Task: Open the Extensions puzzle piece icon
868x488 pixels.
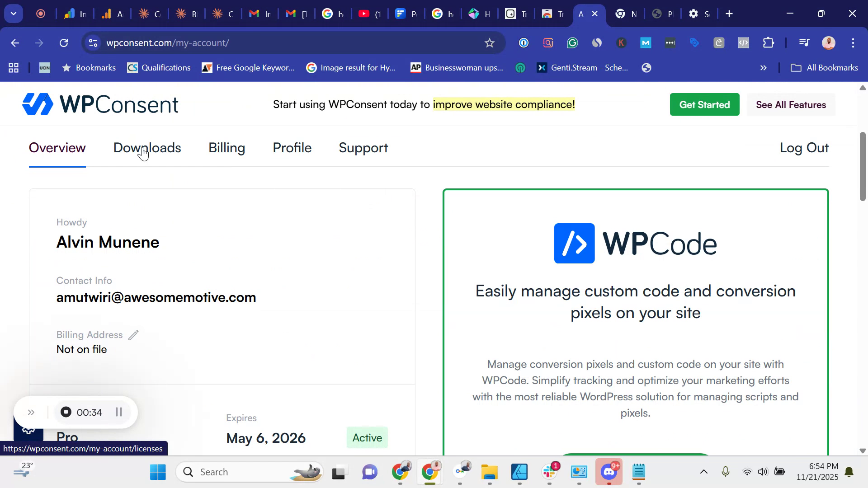Action: pyautogui.click(x=769, y=43)
